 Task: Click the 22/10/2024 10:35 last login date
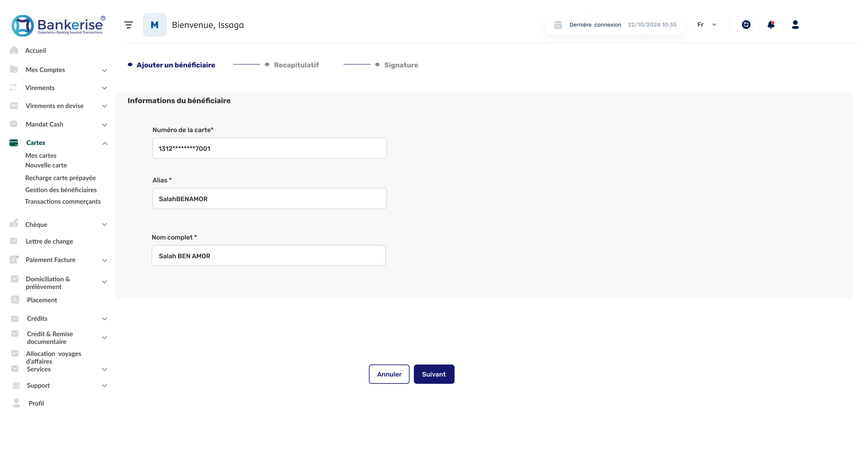pos(652,25)
